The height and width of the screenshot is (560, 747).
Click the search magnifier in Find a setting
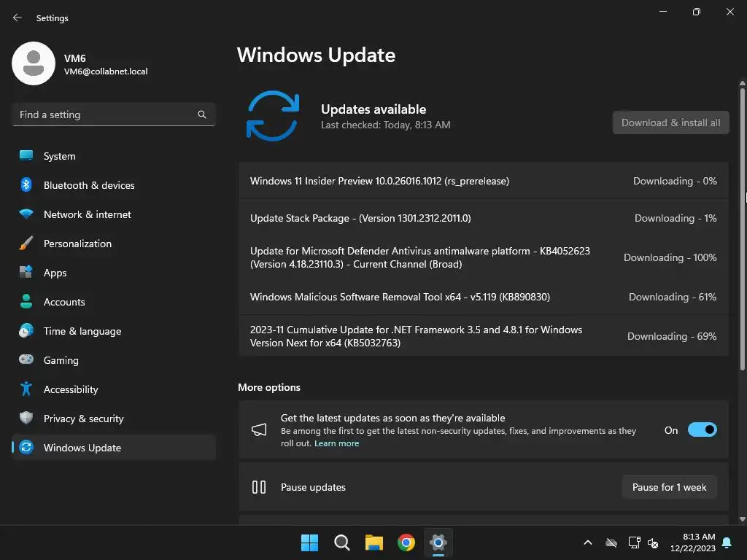tap(202, 114)
